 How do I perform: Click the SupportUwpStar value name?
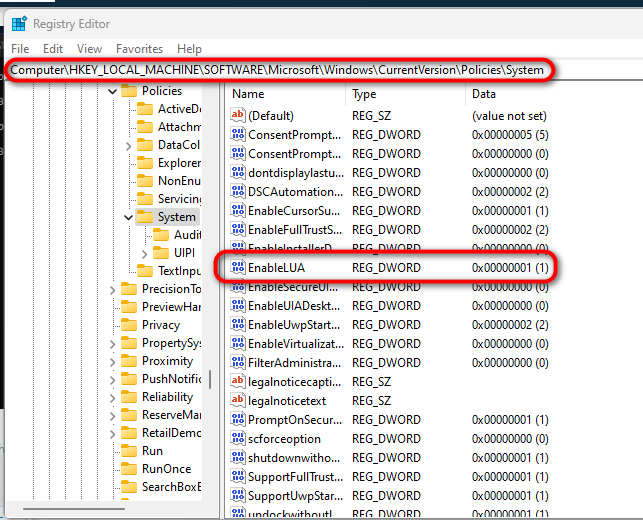click(295, 495)
